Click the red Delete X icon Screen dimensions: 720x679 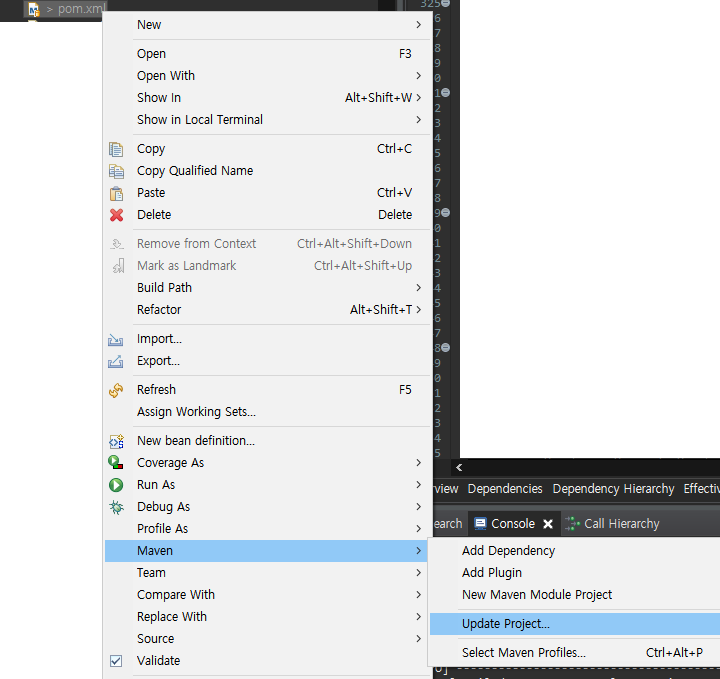point(116,215)
